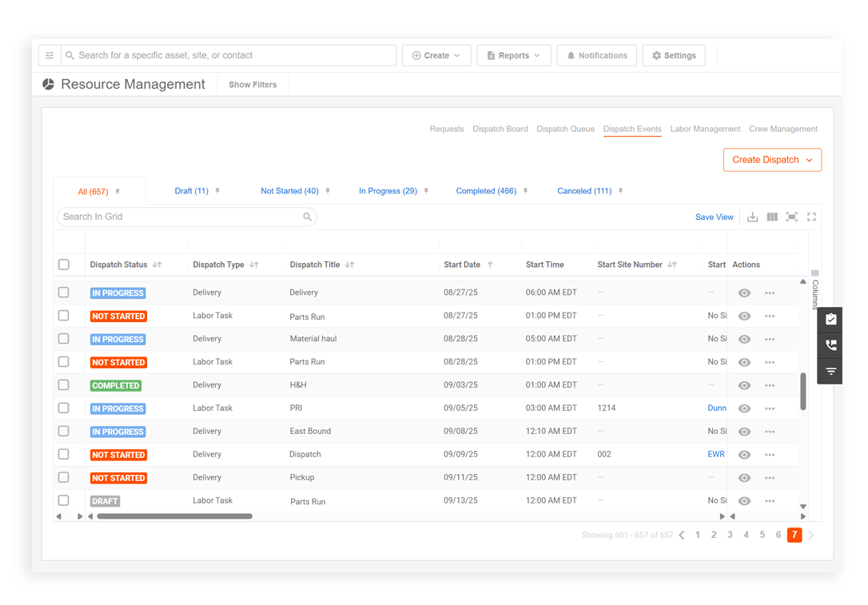868x605 pixels.
Task: Select the manage columns icon near Save View
Action: click(772, 217)
